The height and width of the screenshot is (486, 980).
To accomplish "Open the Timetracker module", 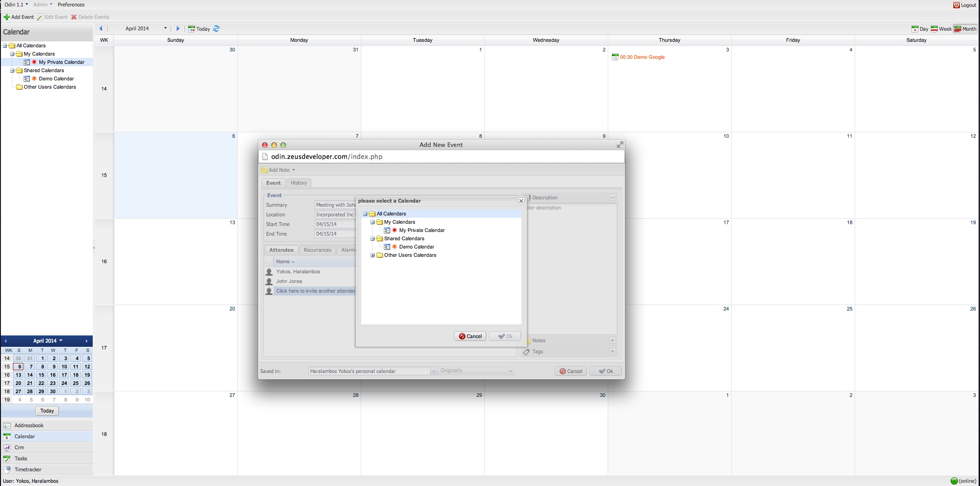I will 47,469.
